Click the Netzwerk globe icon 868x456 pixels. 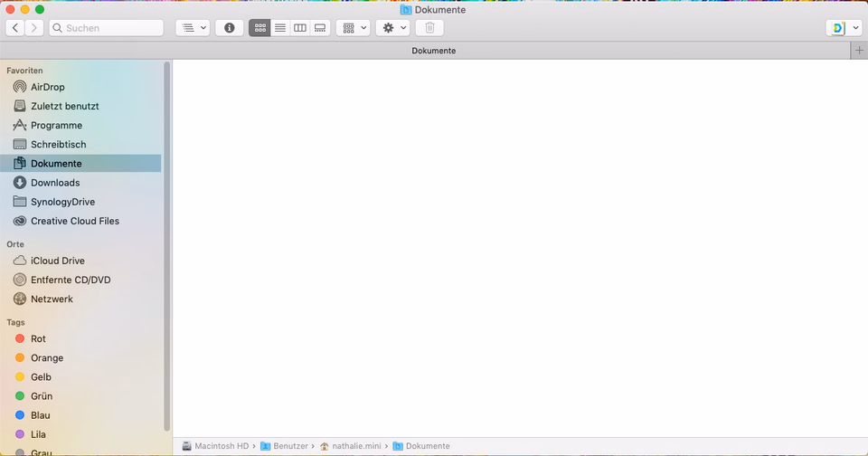click(19, 299)
